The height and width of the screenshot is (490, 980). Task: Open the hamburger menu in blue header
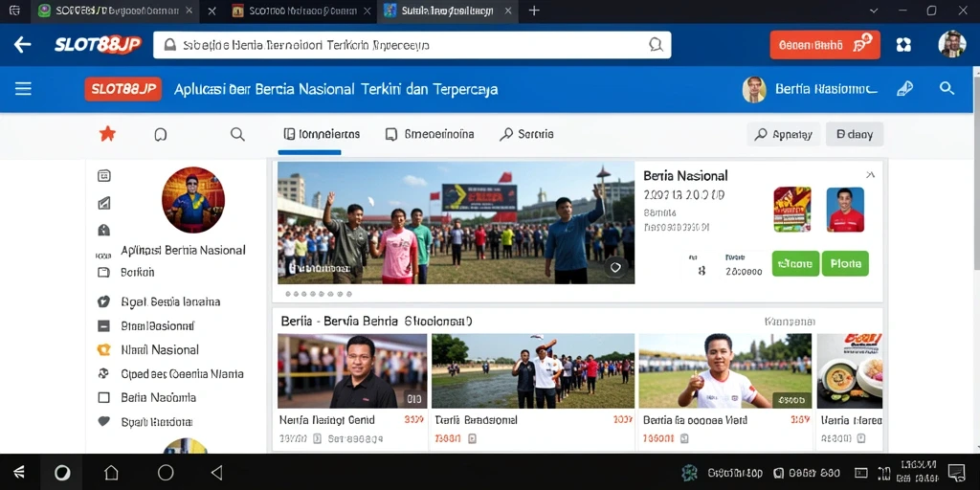pos(23,89)
